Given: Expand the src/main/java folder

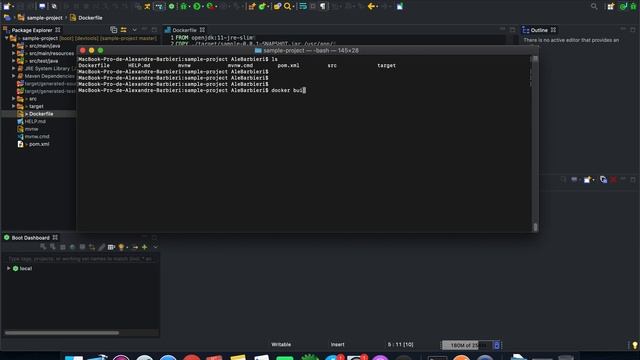Looking at the screenshot, I should [x=13, y=46].
